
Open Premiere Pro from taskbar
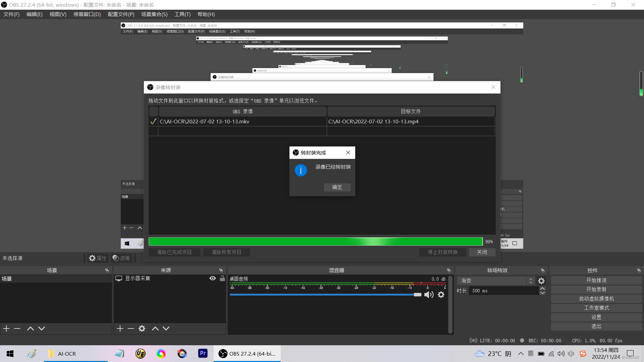click(203, 353)
